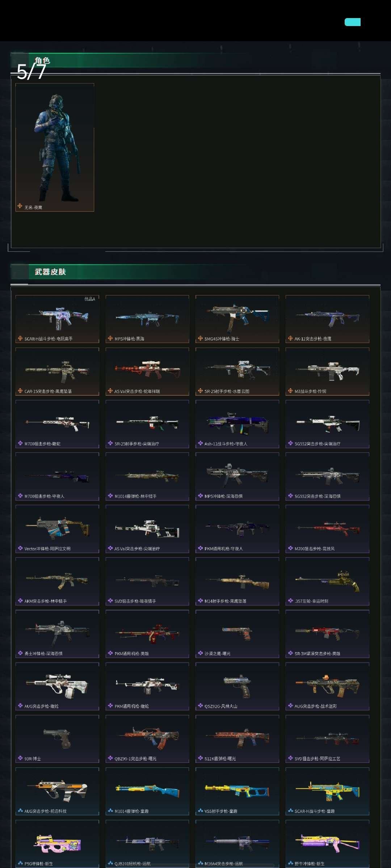This screenshot has width=391, height=868.
Task: Pick the Vector冲锋枪-阿萨拉文明 skin
Action: (57, 529)
